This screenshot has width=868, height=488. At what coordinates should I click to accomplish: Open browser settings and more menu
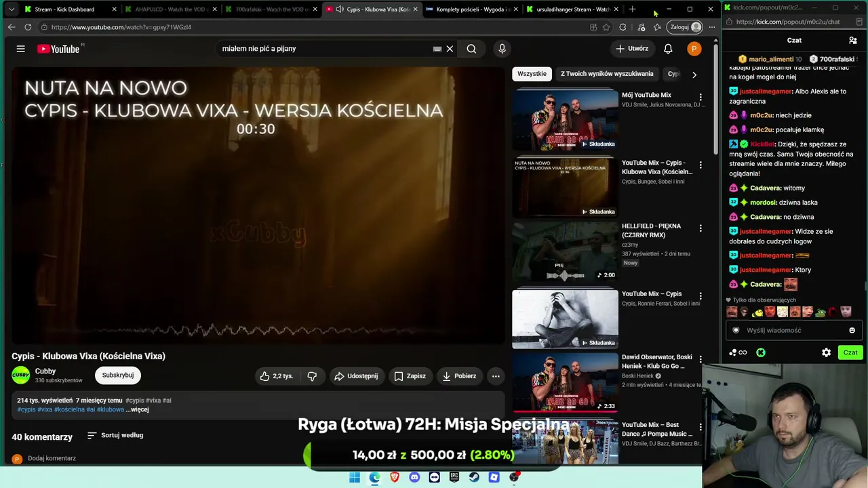click(x=711, y=27)
